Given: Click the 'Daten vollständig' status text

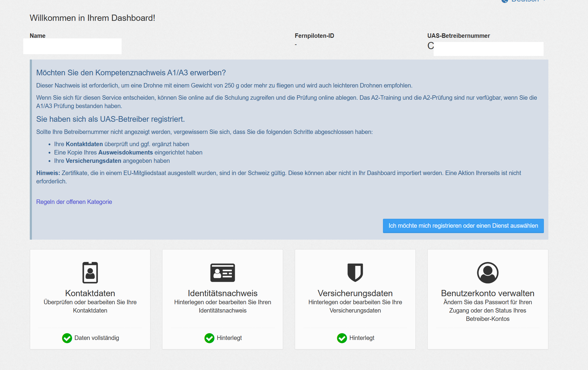Looking at the screenshot, I should click(97, 338).
